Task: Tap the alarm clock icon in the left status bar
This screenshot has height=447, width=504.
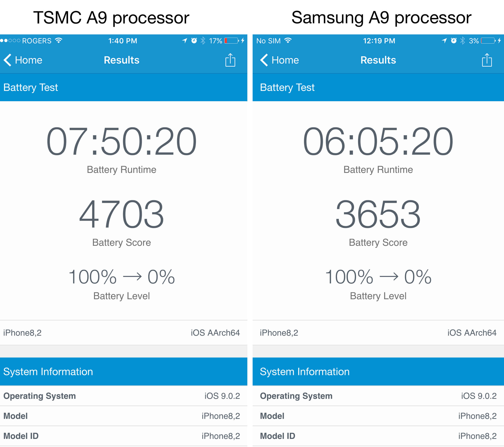Action: tap(194, 41)
